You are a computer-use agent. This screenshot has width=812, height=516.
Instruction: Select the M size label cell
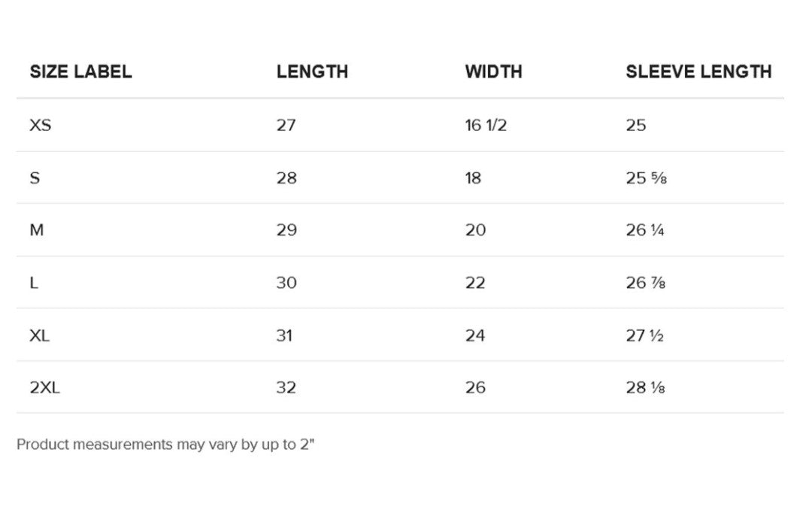pyautogui.click(x=37, y=230)
